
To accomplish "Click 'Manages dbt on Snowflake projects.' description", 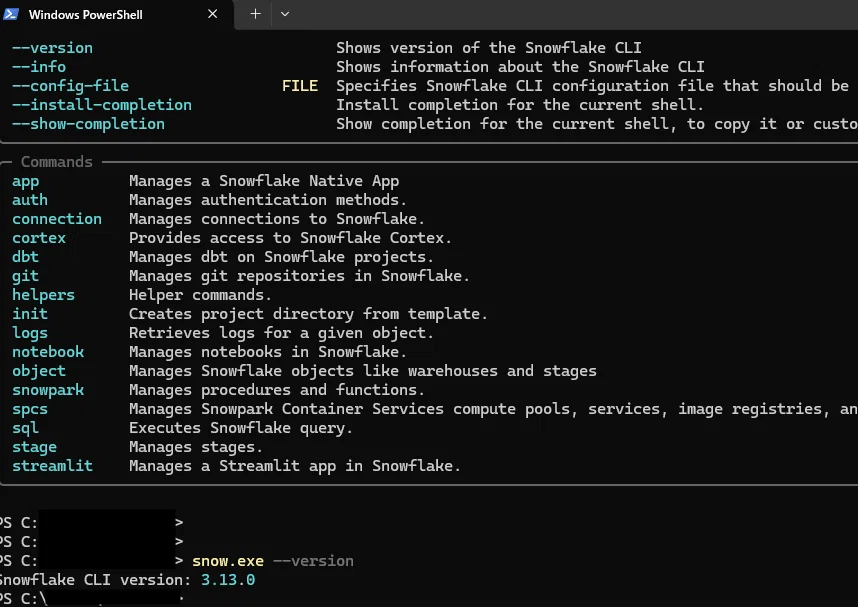I will (x=281, y=257).
